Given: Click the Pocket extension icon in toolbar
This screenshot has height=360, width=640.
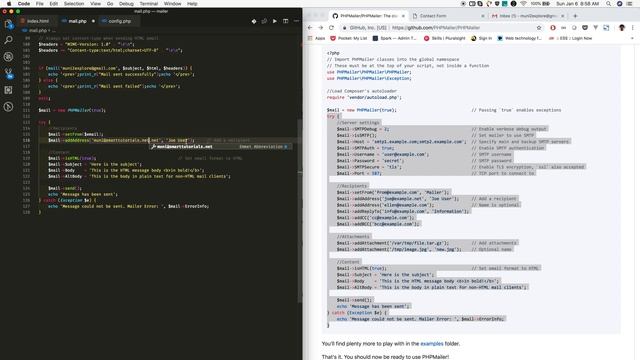Looking at the screenshot, I should click(x=585, y=28).
